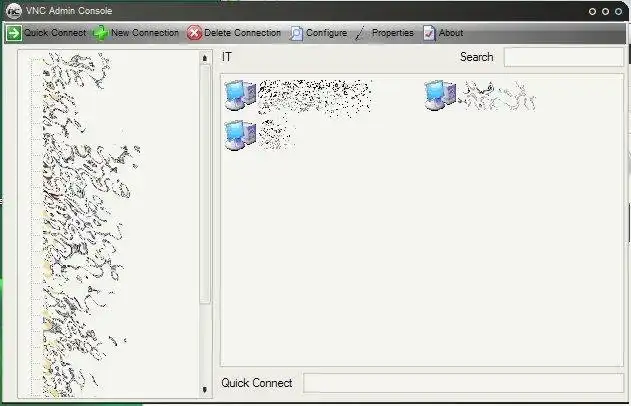Viewport: 631px width, 406px height.
Task: Focus the Search input field
Action: point(564,57)
